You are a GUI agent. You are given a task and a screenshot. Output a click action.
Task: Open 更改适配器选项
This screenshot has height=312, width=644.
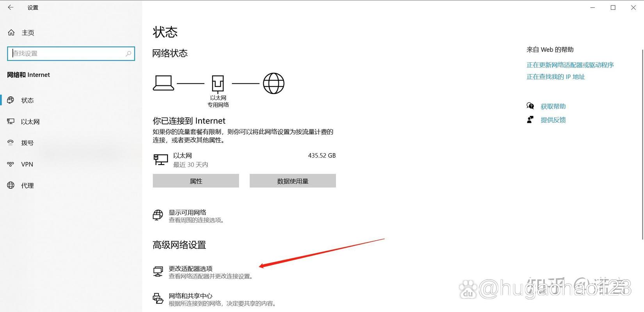click(191, 269)
